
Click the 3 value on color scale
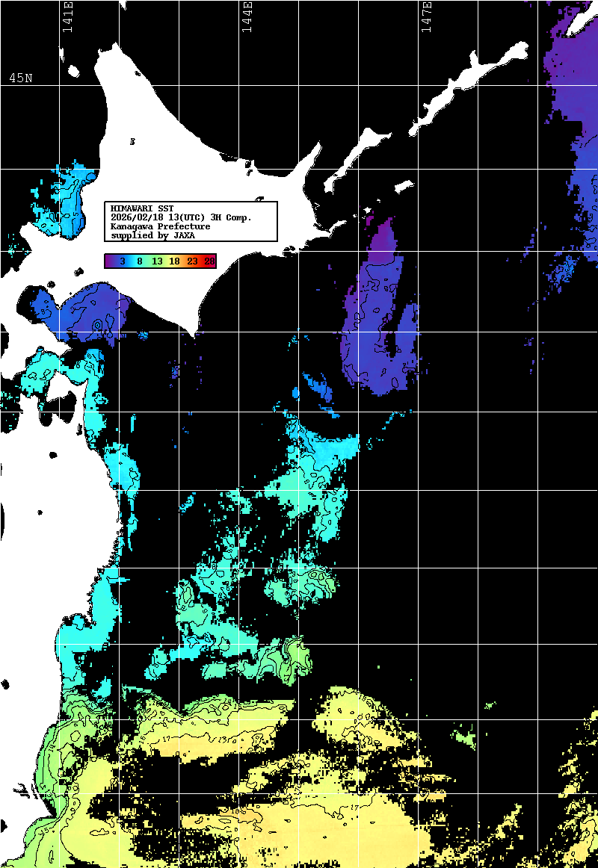pyautogui.click(x=122, y=261)
